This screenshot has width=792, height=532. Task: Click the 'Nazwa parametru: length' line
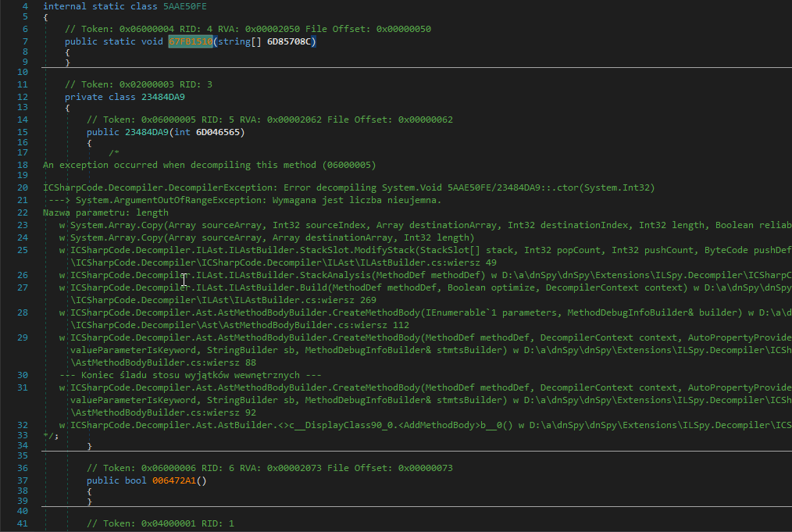[x=105, y=212]
